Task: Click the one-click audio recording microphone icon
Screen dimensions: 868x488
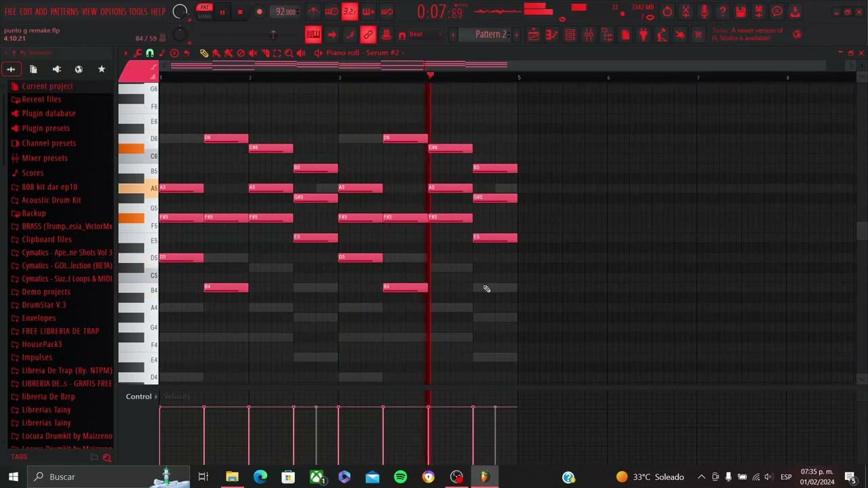Action: [x=704, y=12]
